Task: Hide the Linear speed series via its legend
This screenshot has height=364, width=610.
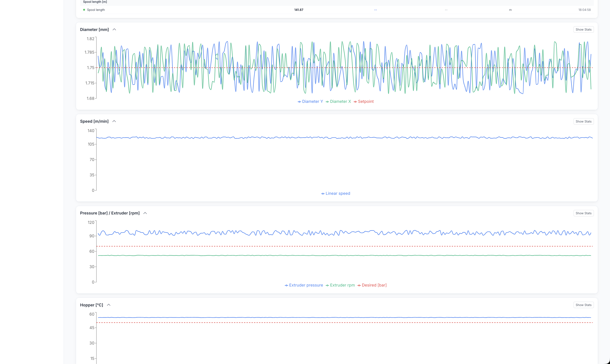Action: (x=338, y=193)
